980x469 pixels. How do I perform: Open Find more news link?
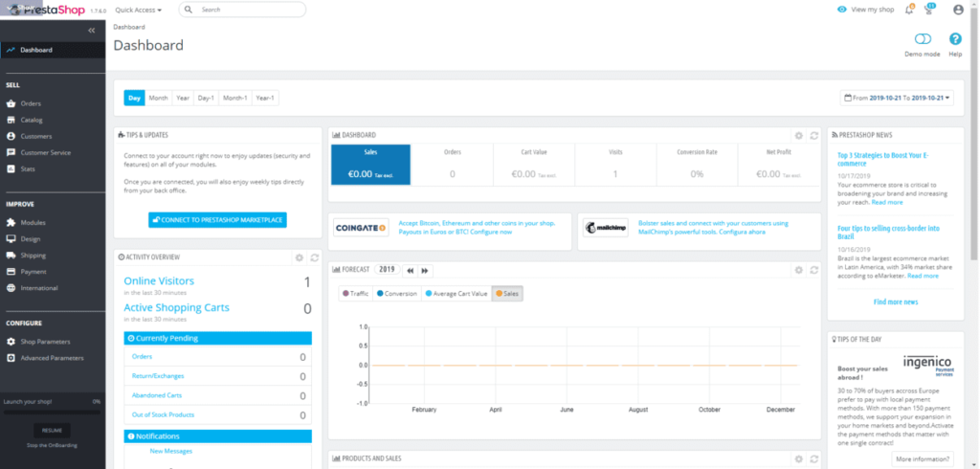(x=896, y=302)
